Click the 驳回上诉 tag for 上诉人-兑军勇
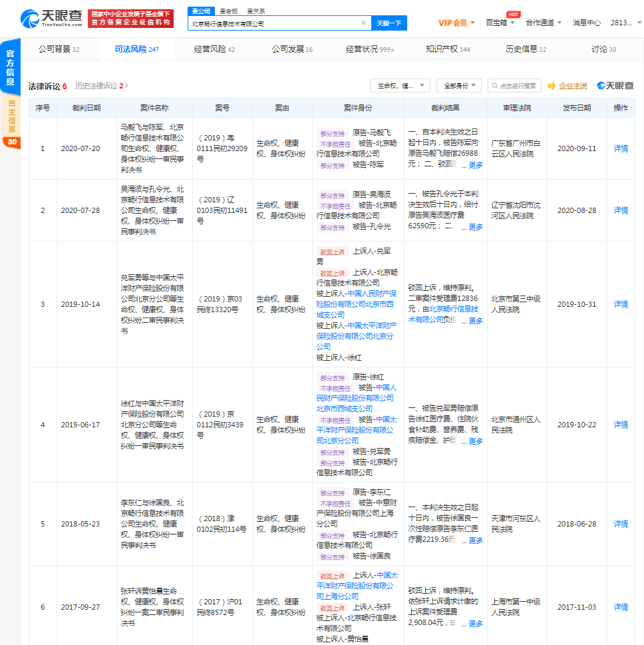This screenshot has width=644, height=645. (332, 252)
